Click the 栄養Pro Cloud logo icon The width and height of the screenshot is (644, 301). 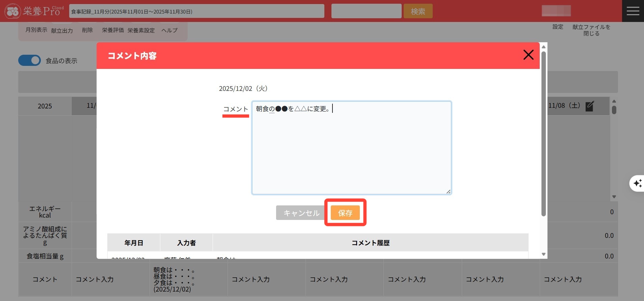13,11
